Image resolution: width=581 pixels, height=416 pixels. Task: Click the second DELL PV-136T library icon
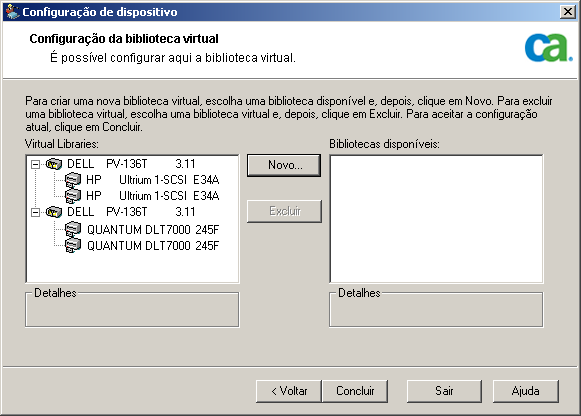point(54,212)
